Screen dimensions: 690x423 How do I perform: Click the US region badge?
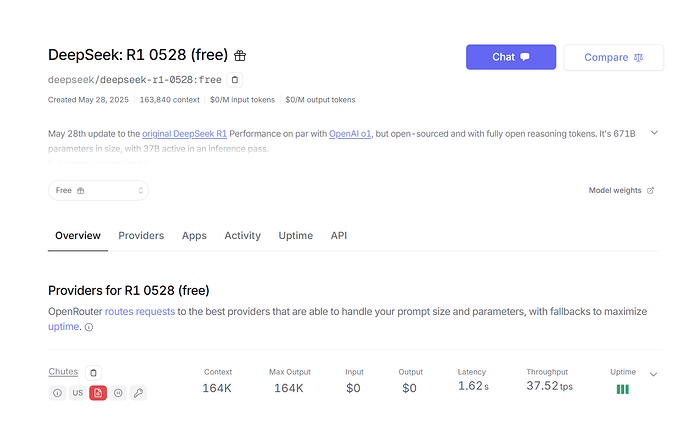coord(77,393)
